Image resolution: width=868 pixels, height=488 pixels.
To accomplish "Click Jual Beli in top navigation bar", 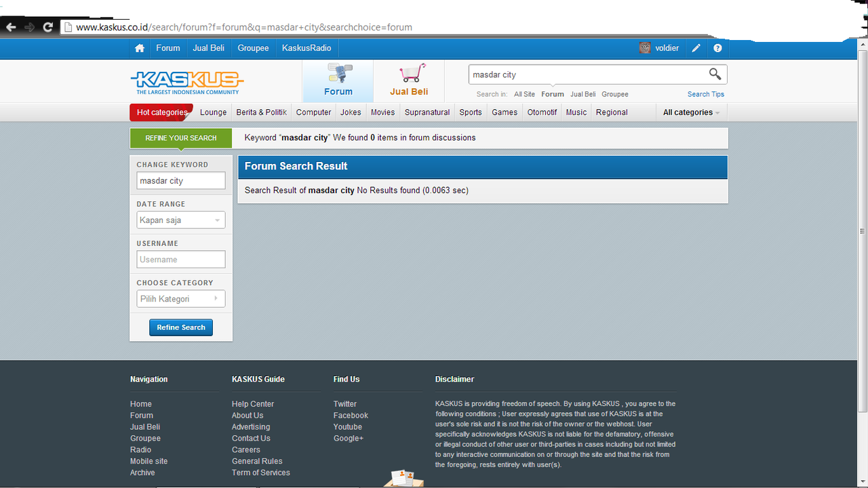I will [209, 48].
